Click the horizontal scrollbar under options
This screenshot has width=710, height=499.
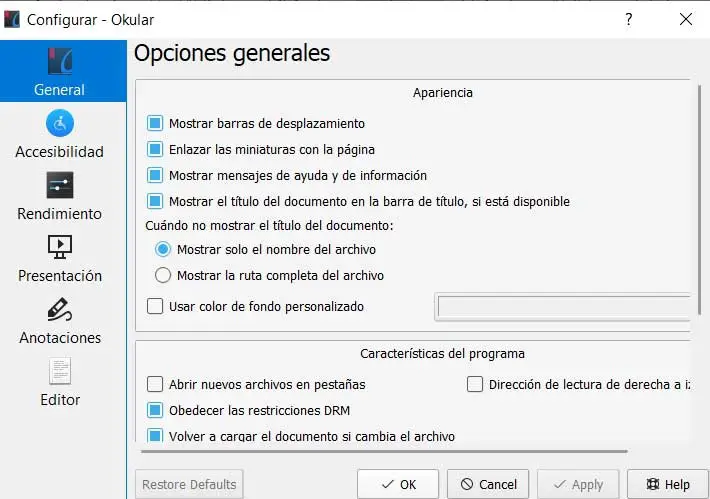point(380,452)
